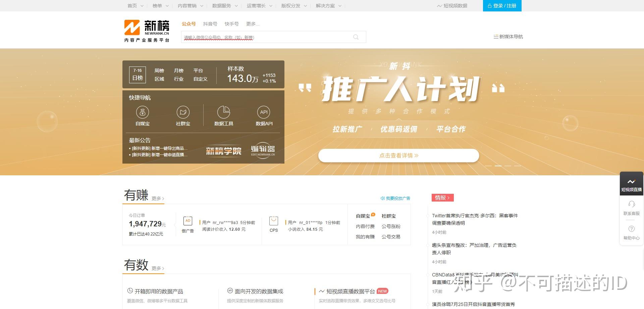Open the 演员徐璐 抖音直播带货 news item
Image resolution: width=644 pixels, height=309 pixels.
pos(474,304)
